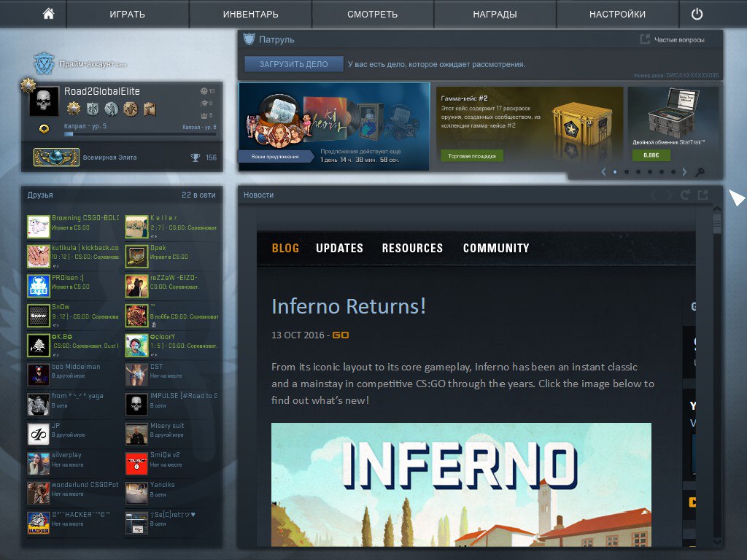Open the ИГРАТЬ menu

127,15
